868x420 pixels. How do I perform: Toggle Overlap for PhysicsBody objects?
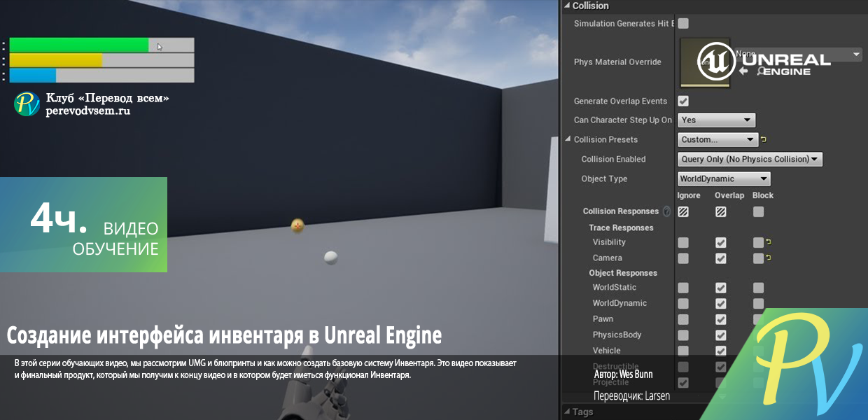click(721, 335)
